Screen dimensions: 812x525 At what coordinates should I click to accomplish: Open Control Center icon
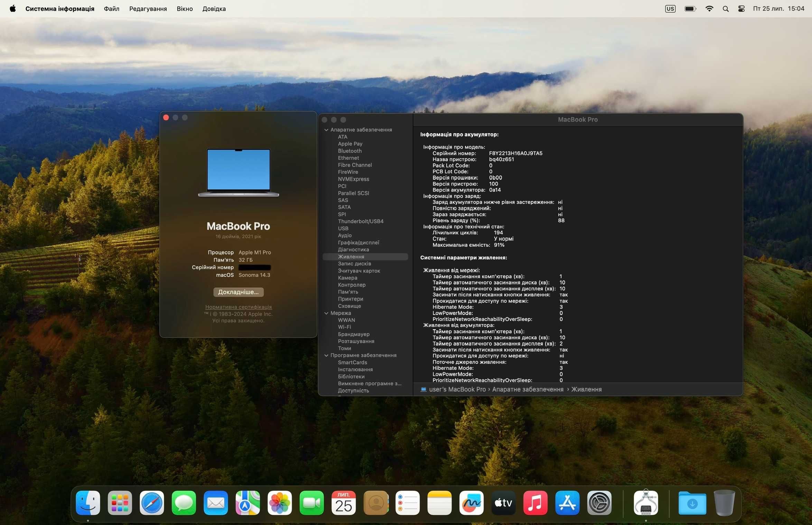(741, 9)
